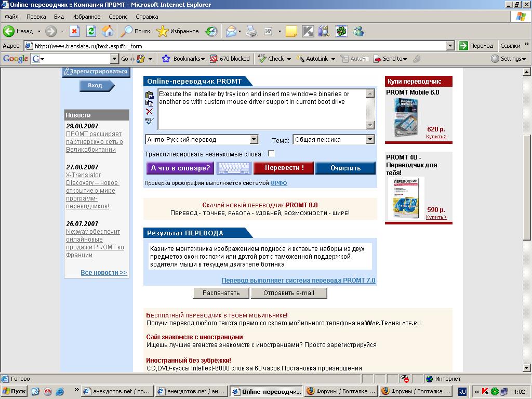The height and width of the screenshot is (399, 532).
Task: Open the Правка menu
Action: click(x=36, y=17)
